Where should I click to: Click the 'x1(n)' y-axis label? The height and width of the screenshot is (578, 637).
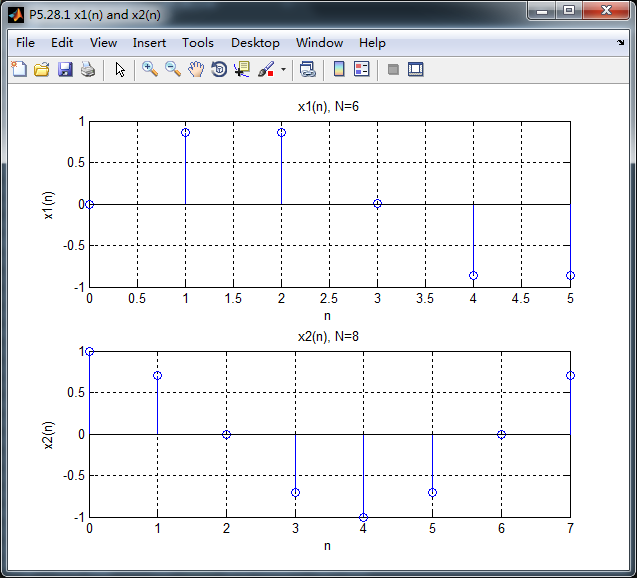click(48, 205)
